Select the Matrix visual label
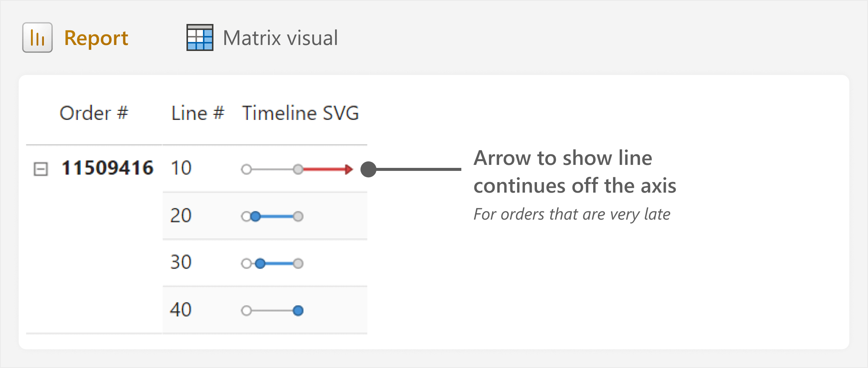 coord(280,38)
